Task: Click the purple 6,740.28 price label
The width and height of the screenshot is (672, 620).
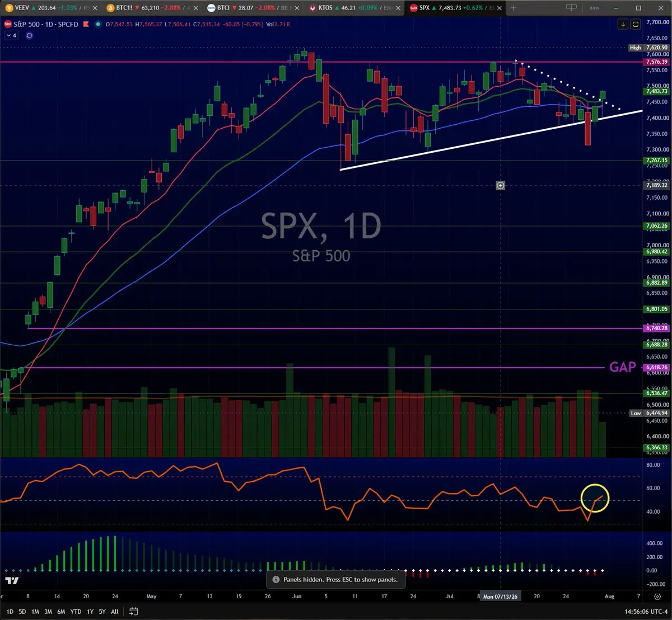Action: (656, 328)
